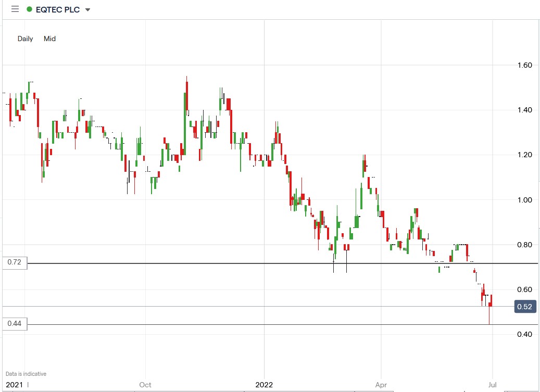Expand the ticker selector next to EQTEC PLC
Viewport: 540px width, 392px height.
pyautogui.click(x=87, y=9)
